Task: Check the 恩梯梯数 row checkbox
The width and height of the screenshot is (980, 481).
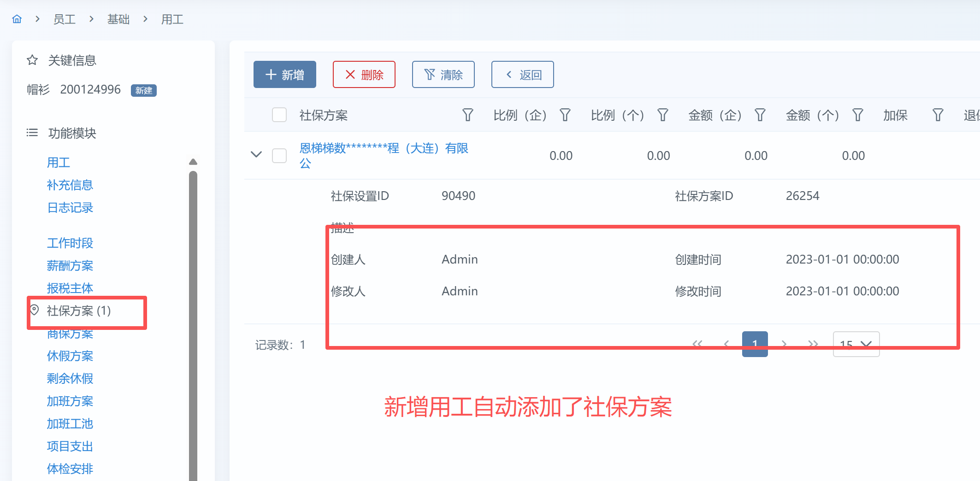Action: point(279,156)
